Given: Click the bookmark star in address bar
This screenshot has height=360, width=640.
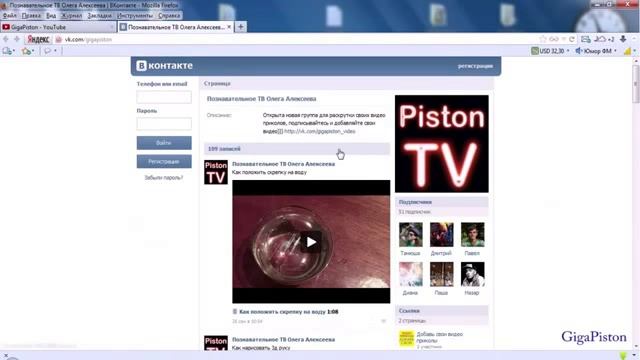Looking at the screenshot, I should point(543,39).
